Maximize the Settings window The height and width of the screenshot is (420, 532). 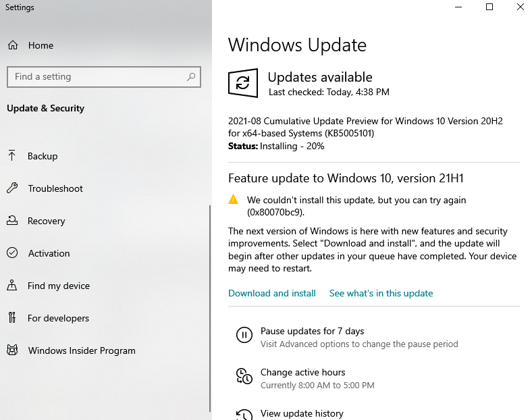489,7
